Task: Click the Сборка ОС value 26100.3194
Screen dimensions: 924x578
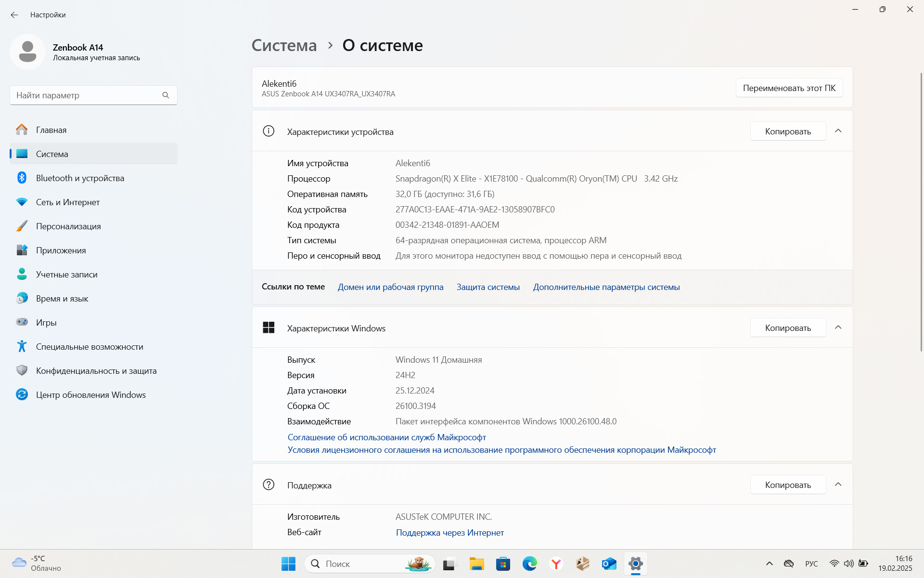Action: 416,406
